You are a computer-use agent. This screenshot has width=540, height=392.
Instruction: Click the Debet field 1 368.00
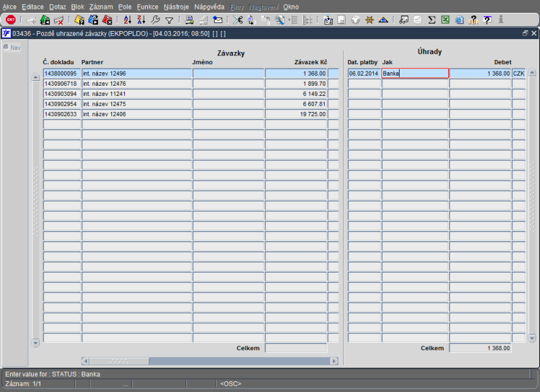pos(480,74)
